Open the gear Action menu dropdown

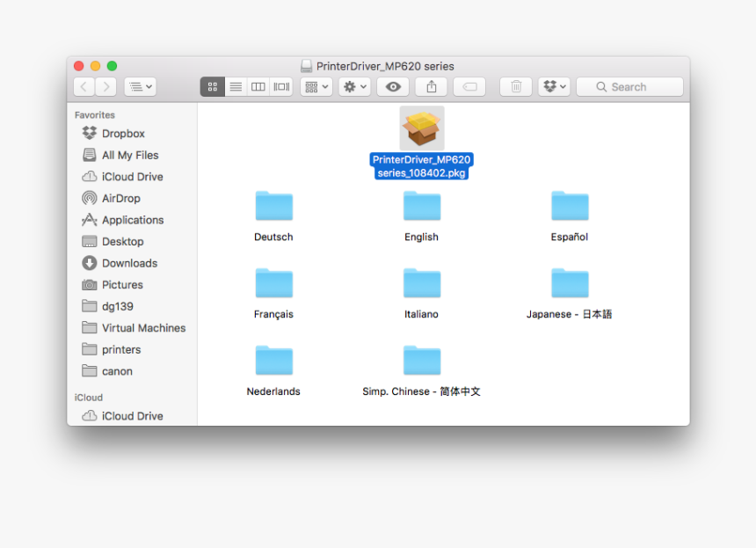point(354,87)
